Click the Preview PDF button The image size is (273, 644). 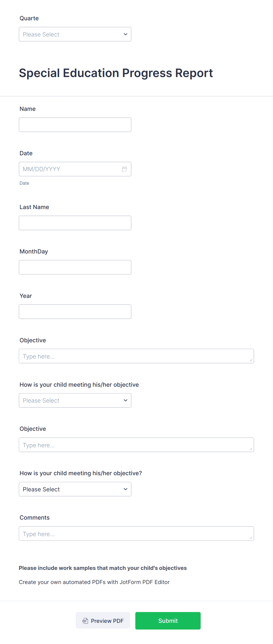tap(103, 620)
